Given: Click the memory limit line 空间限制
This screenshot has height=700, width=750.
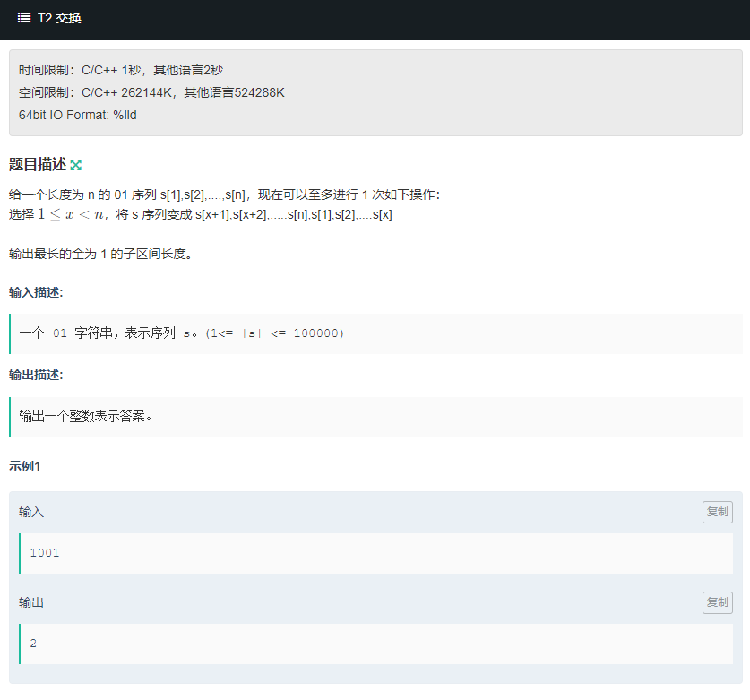Looking at the screenshot, I should (151, 92).
